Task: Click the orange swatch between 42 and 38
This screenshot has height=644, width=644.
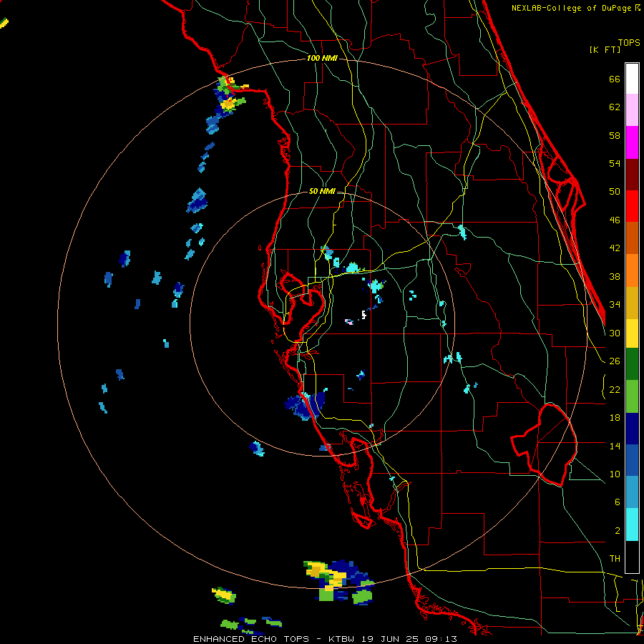Action: pyautogui.click(x=632, y=270)
